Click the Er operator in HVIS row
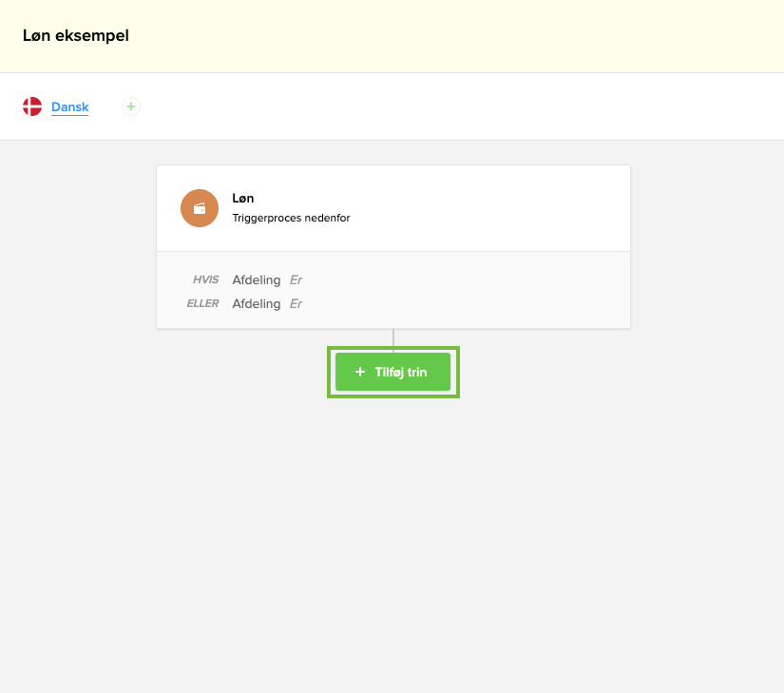Screen dimensions: 784x693 296,280
